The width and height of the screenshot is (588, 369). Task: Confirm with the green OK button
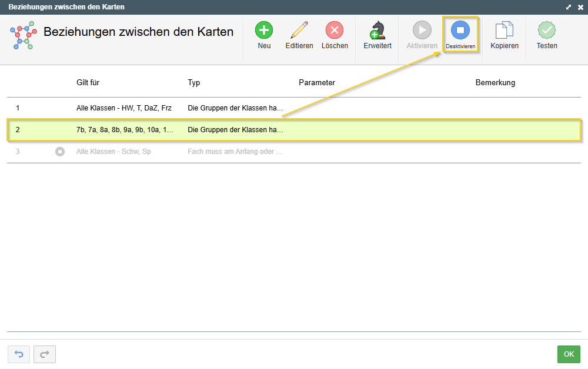[x=569, y=354]
